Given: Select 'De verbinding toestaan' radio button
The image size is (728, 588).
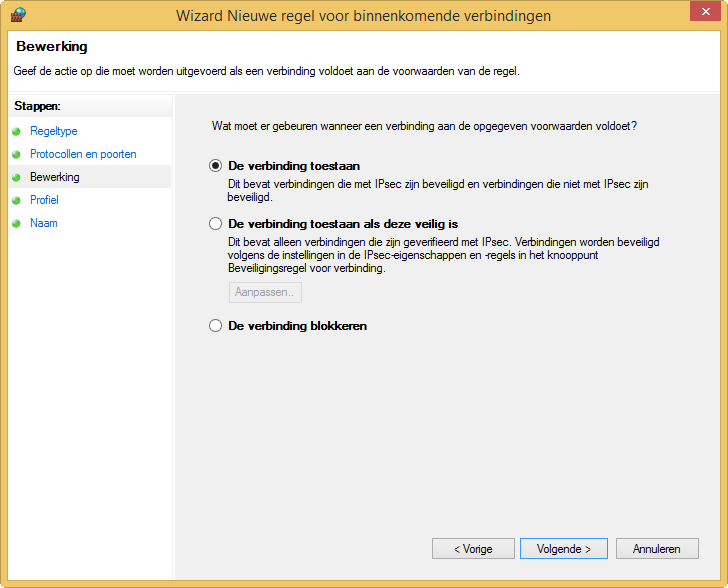Looking at the screenshot, I should (x=215, y=166).
